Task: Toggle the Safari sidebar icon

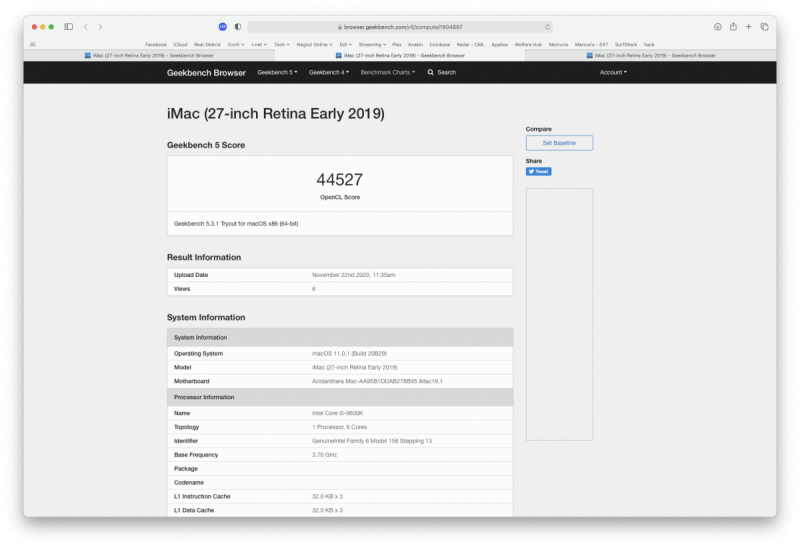Action: tap(68, 27)
